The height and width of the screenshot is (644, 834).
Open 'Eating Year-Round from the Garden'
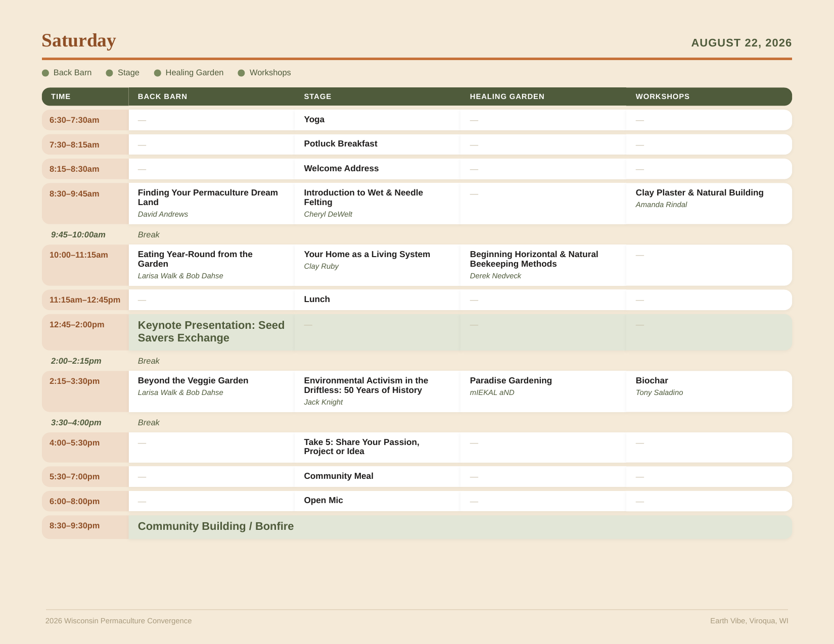195,259
